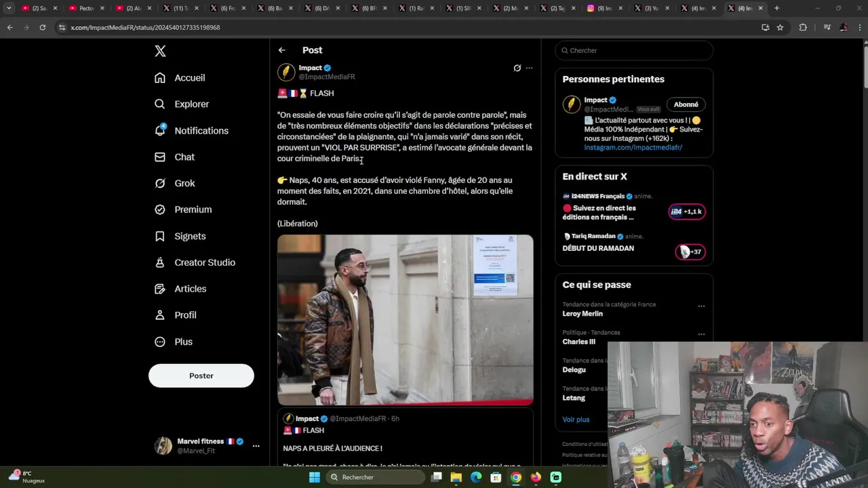Image resolution: width=868 pixels, height=488 pixels.
Task: Open the @ImpactMediaFR handle link in the post
Action: pos(327,77)
